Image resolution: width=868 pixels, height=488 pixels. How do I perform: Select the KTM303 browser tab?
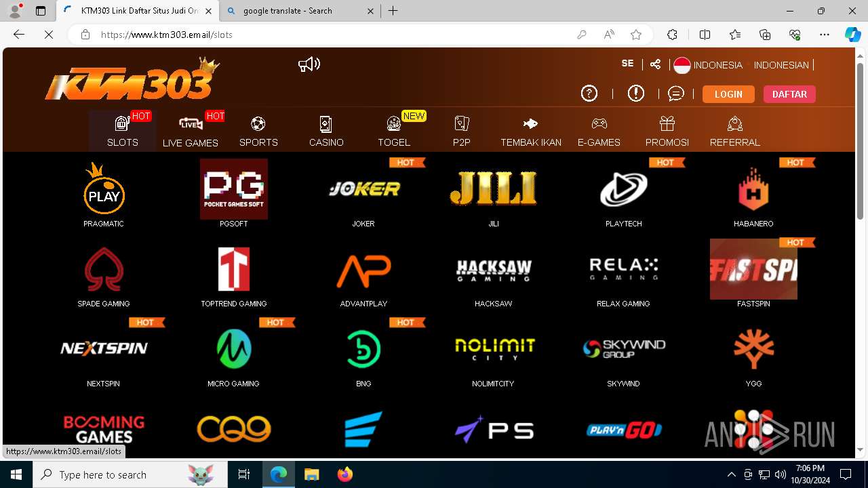point(138,11)
